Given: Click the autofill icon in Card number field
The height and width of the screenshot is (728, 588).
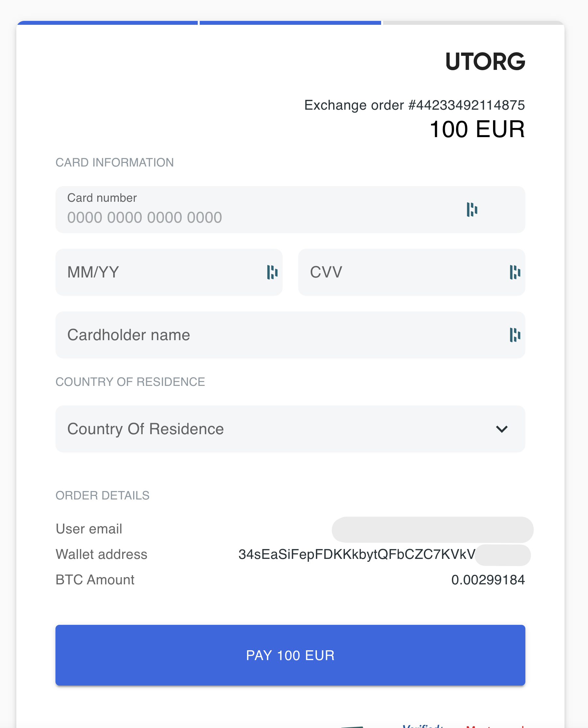Looking at the screenshot, I should point(472,210).
